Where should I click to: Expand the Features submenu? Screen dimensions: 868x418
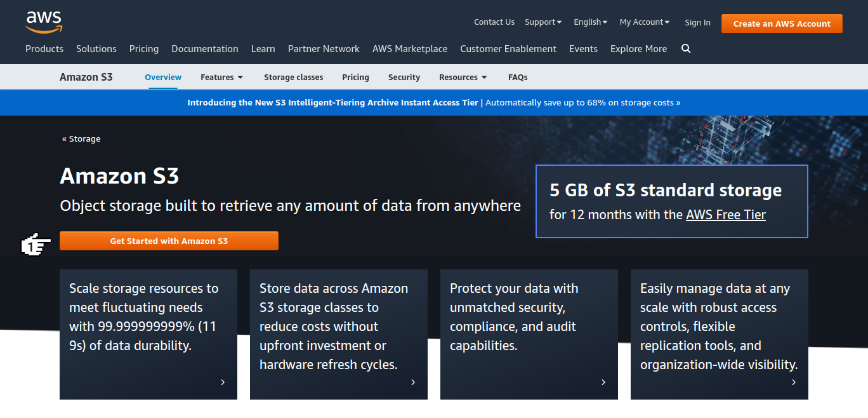pyautogui.click(x=221, y=78)
